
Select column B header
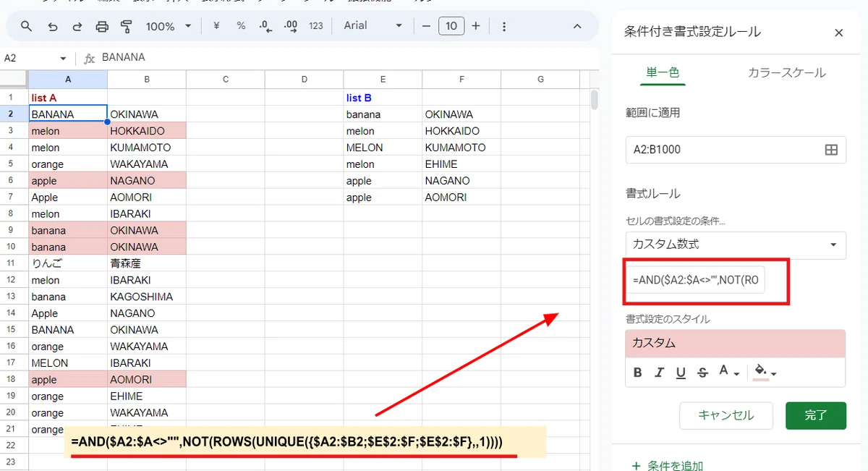click(x=147, y=80)
